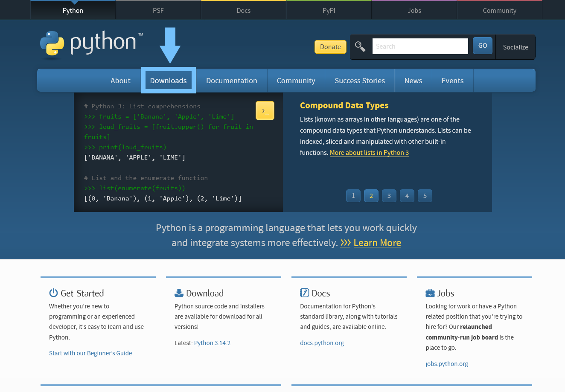Viewport: 565px width, 392px height.
Task: Expand the Documentation menu in navbar
Action: pyautogui.click(x=231, y=81)
